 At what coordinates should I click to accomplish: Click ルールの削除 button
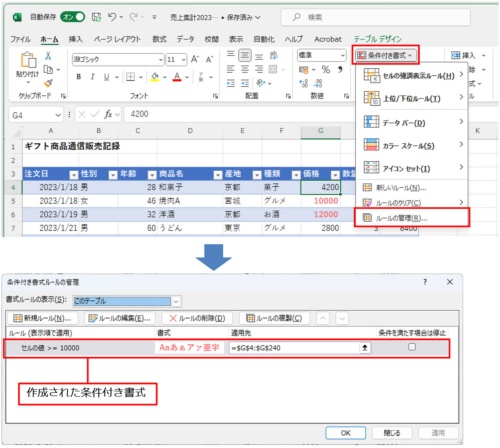197,318
